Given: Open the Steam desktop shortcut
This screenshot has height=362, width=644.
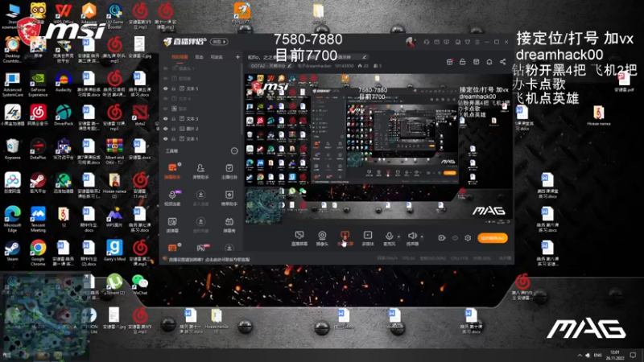Looking at the screenshot, I should 12,250.
